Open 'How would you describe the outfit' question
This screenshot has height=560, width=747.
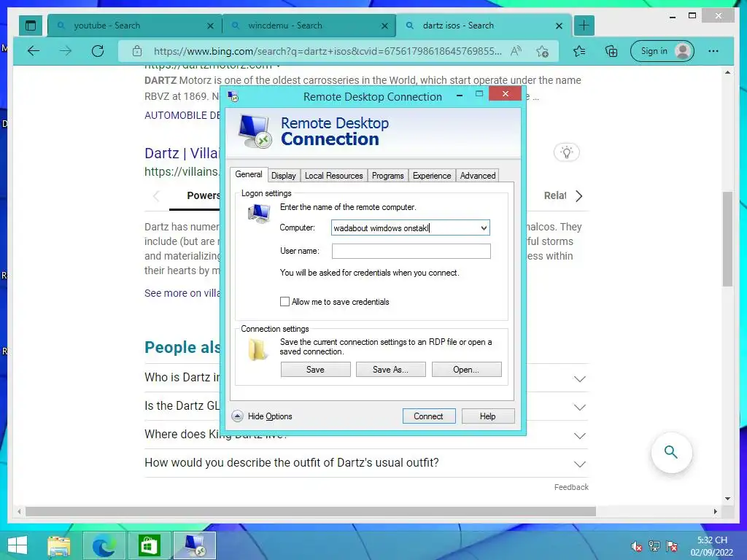pyautogui.click(x=292, y=463)
